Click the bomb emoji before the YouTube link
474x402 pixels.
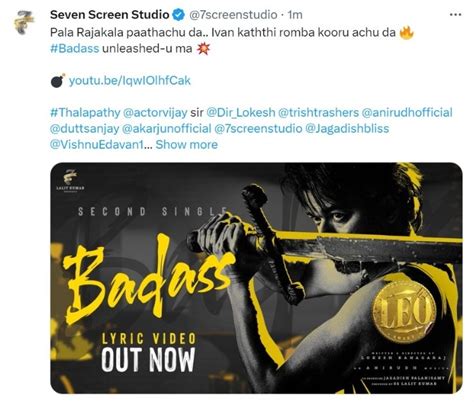pyautogui.click(x=58, y=81)
